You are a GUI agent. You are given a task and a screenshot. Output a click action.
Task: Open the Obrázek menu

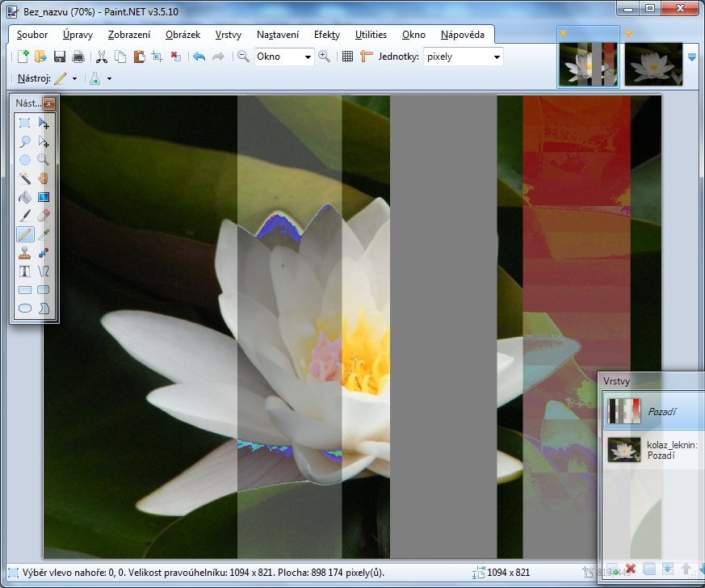click(183, 35)
